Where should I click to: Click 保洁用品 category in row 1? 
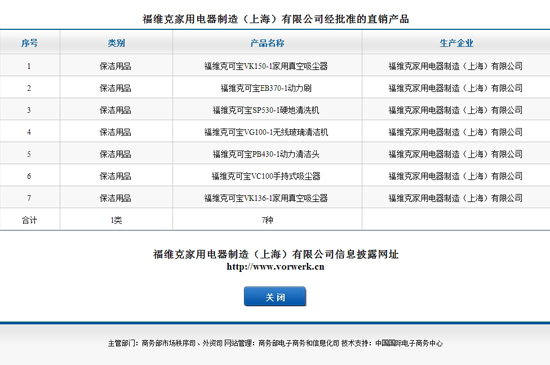[x=115, y=66]
